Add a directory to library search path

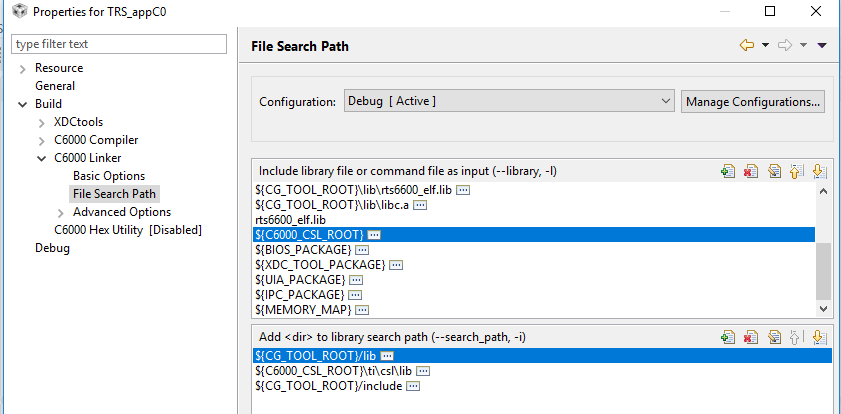click(728, 337)
